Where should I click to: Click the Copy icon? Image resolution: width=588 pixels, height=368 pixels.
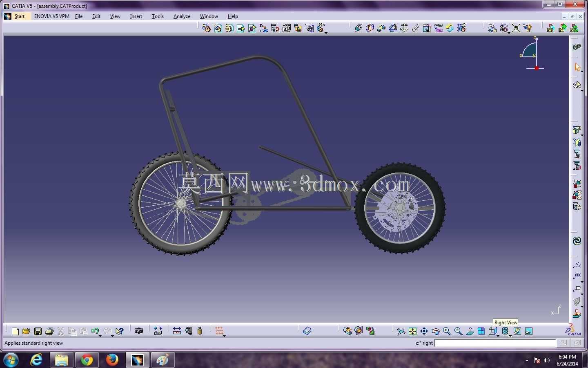[72, 331]
